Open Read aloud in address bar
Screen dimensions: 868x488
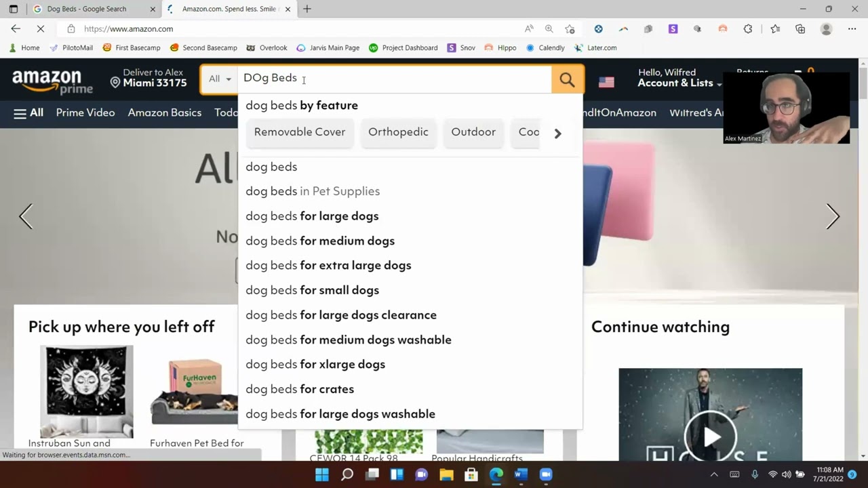click(529, 29)
